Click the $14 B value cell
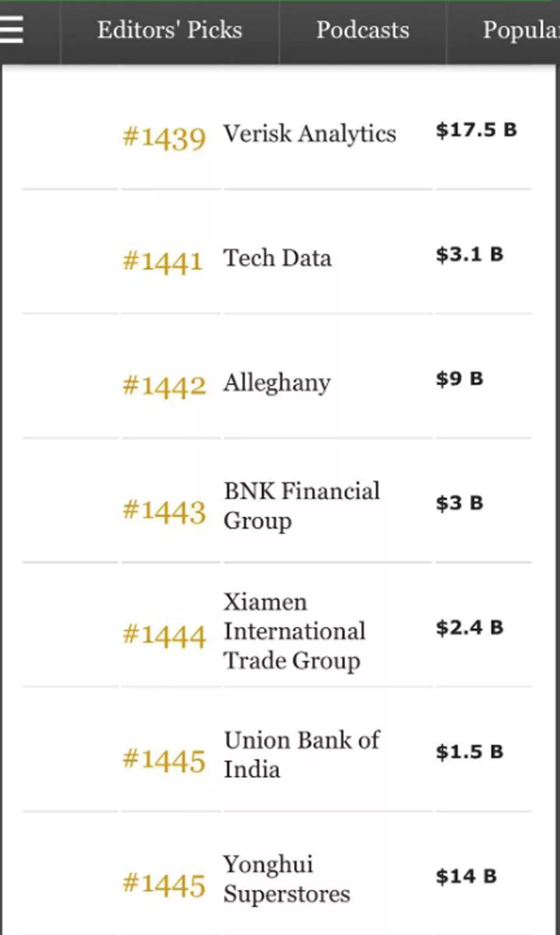The width and height of the screenshot is (560, 935). (466, 877)
